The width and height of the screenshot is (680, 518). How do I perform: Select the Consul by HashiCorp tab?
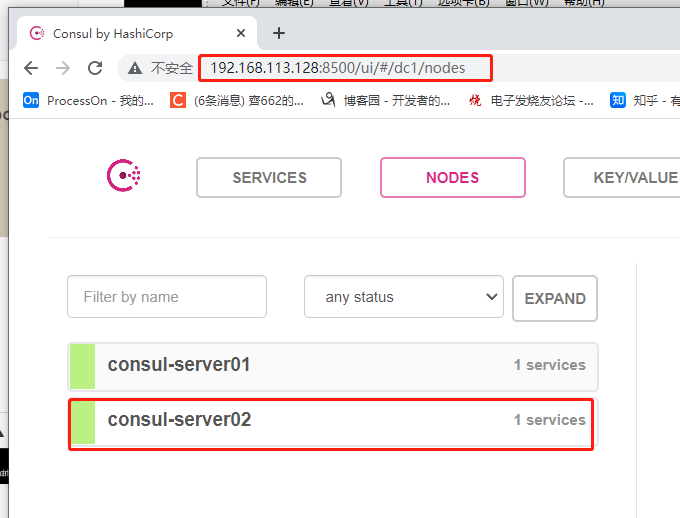[137, 33]
